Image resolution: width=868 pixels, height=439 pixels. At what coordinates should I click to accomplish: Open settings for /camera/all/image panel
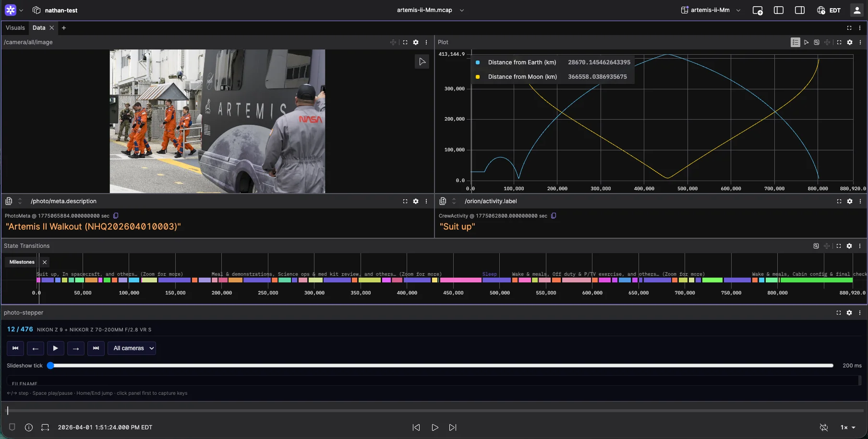[416, 42]
